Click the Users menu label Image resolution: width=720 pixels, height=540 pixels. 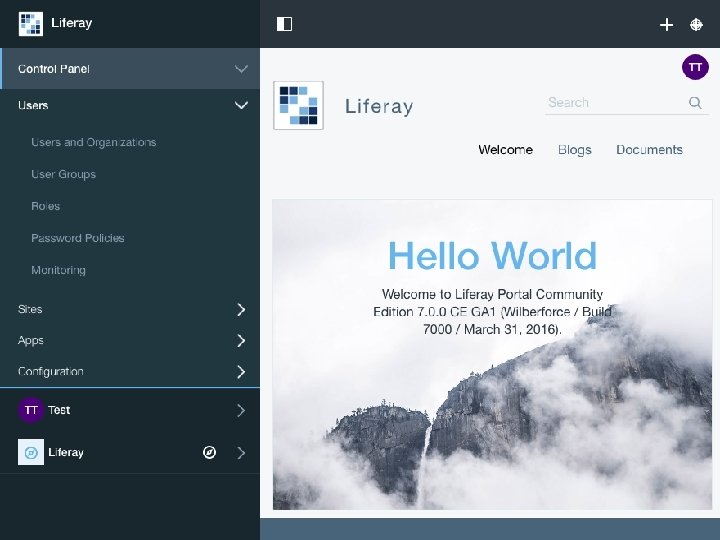[x=33, y=106]
